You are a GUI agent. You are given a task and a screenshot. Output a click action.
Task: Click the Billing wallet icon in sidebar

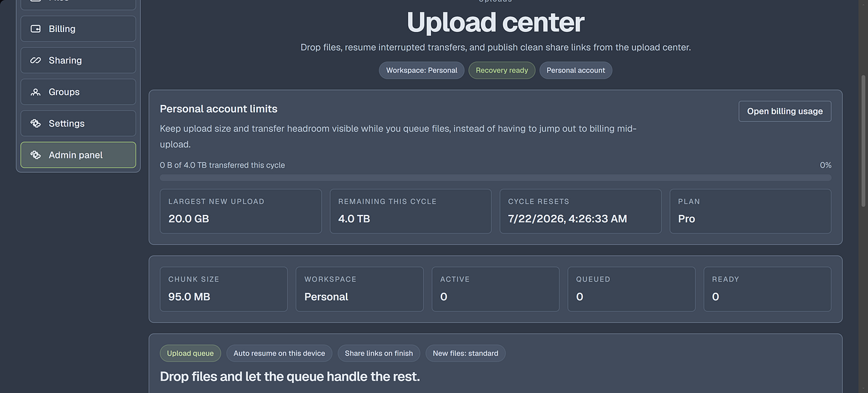pyautogui.click(x=36, y=29)
